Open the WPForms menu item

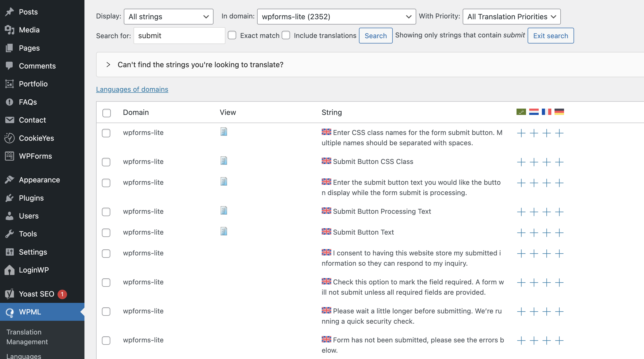point(42,156)
